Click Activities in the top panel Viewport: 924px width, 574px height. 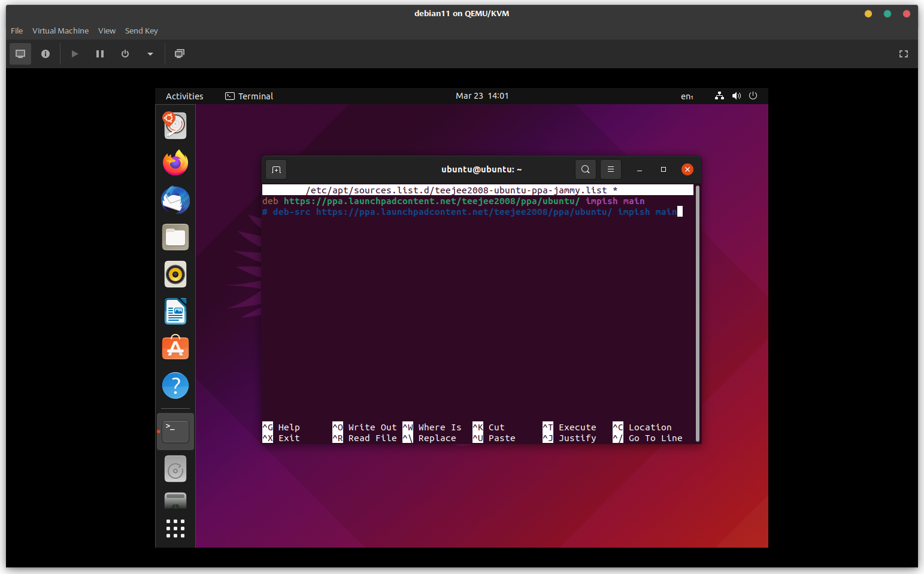pyautogui.click(x=184, y=96)
